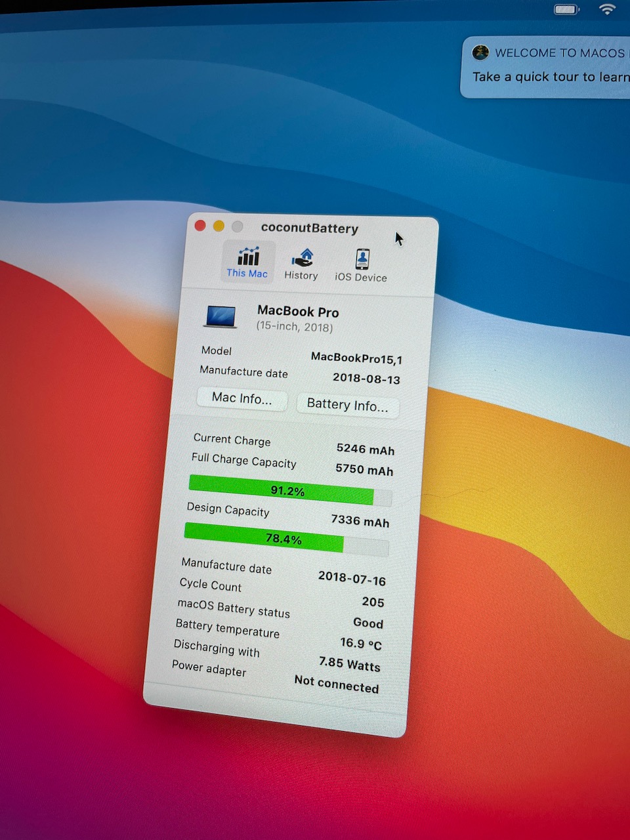Click the Battery temperature label
630x840 pixels.
(x=228, y=629)
